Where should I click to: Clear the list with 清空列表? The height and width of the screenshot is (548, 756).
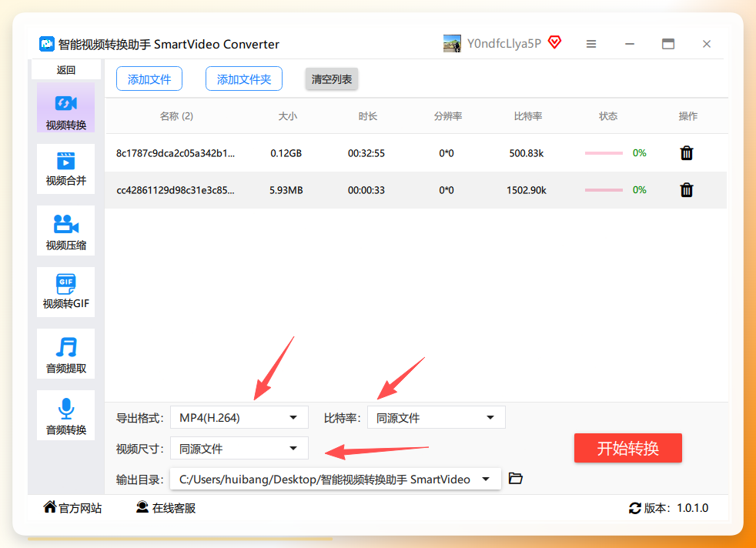[332, 79]
